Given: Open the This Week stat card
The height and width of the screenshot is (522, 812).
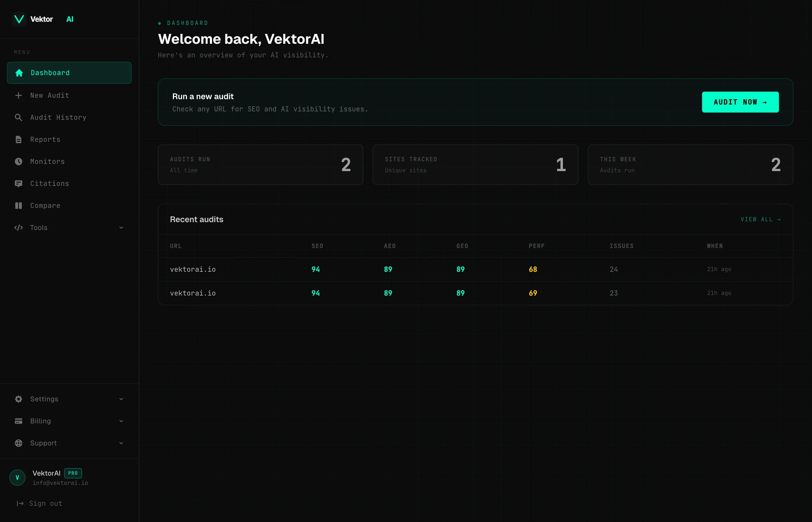Looking at the screenshot, I should coord(690,165).
